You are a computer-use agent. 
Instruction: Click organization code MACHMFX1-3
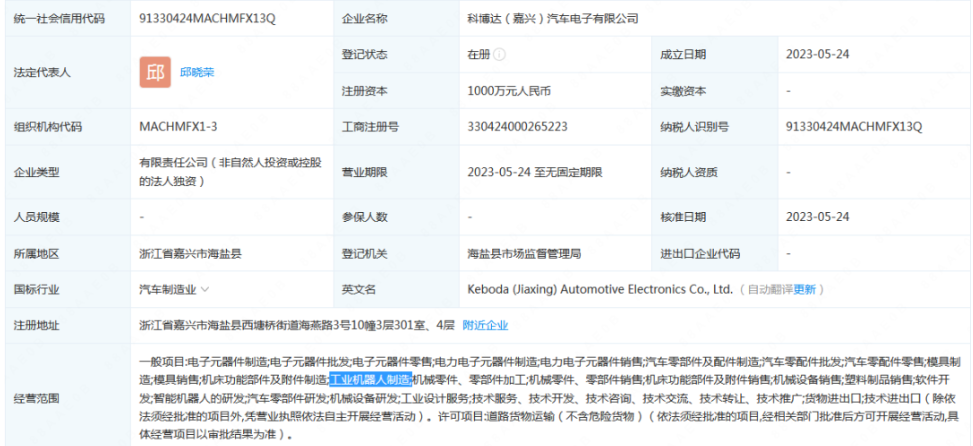(179, 127)
